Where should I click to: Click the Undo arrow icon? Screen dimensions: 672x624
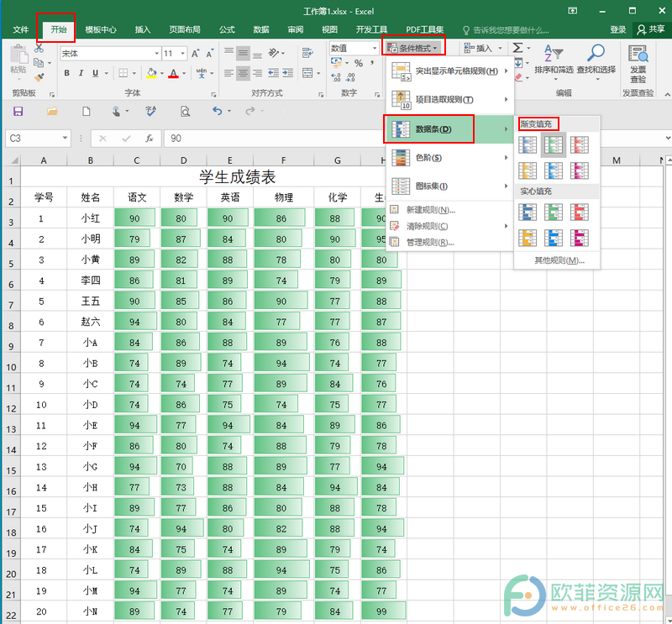[x=218, y=112]
